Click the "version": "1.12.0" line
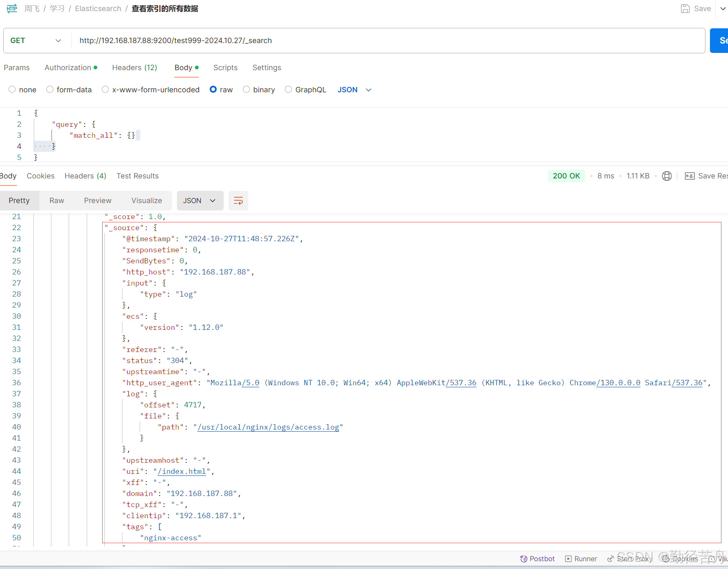The width and height of the screenshot is (728, 569). coord(182,327)
